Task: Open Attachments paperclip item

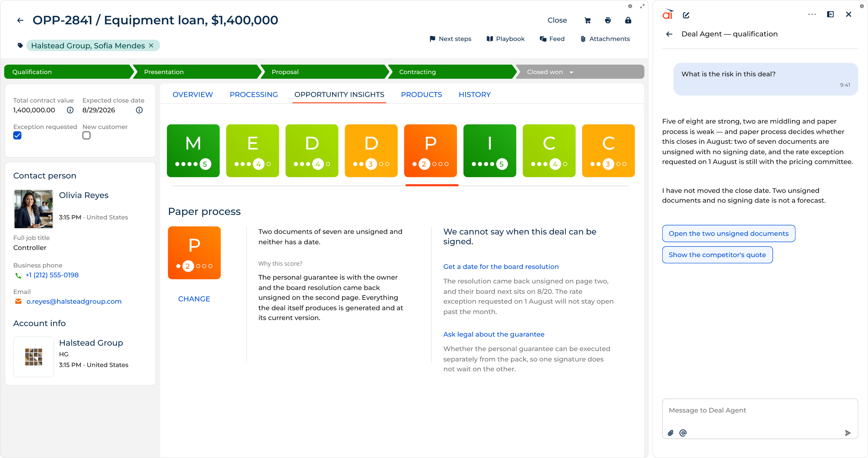Action: 605,39
